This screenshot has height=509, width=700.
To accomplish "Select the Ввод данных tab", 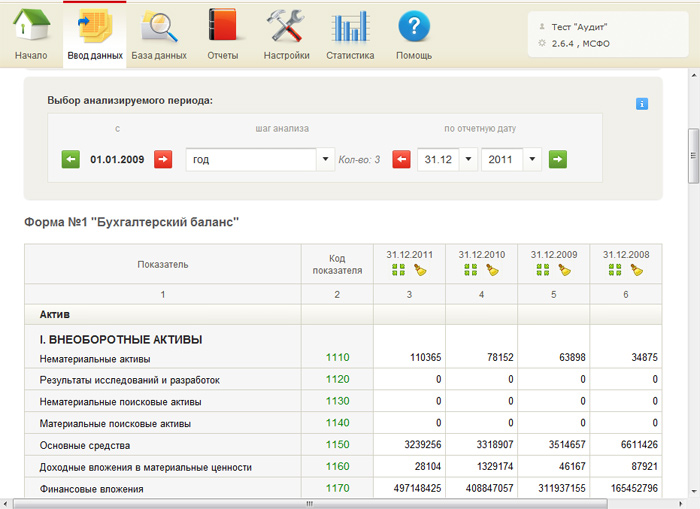I will pyautogui.click(x=95, y=35).
